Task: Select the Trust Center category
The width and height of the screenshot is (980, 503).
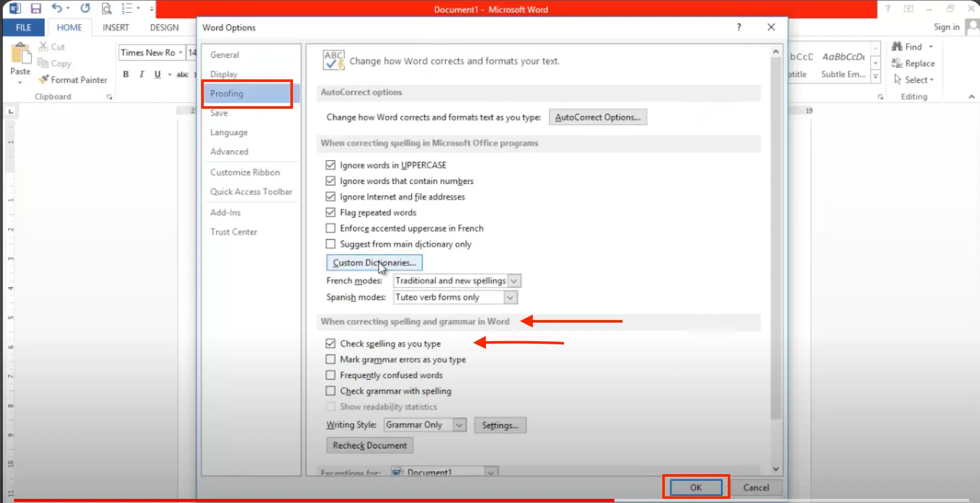Action: 251,232
